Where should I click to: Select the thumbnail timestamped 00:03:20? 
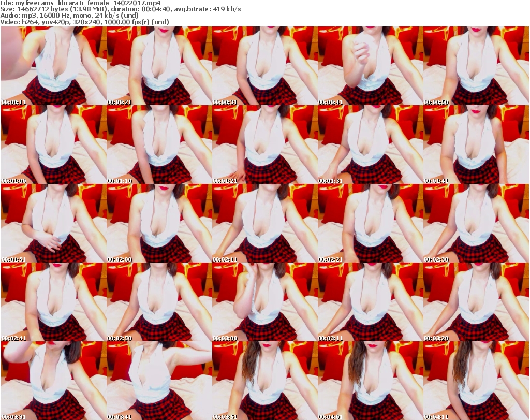(476, 302)
